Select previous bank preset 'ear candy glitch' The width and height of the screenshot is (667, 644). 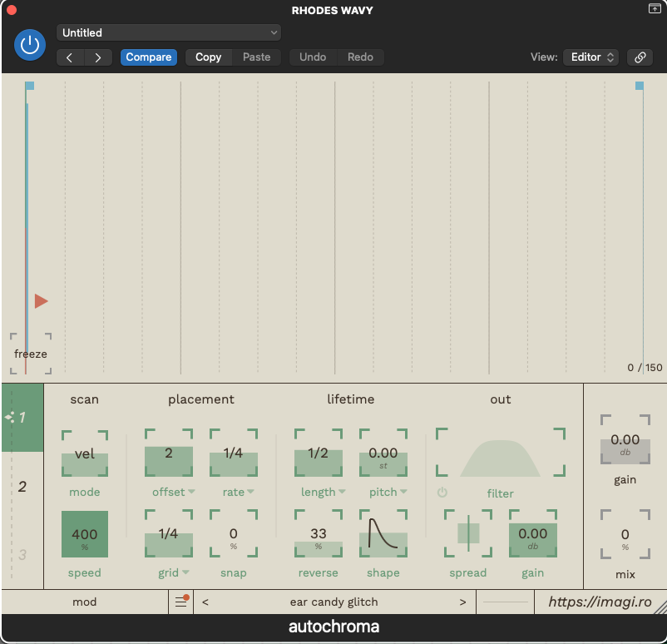click(x=206, y=602)
